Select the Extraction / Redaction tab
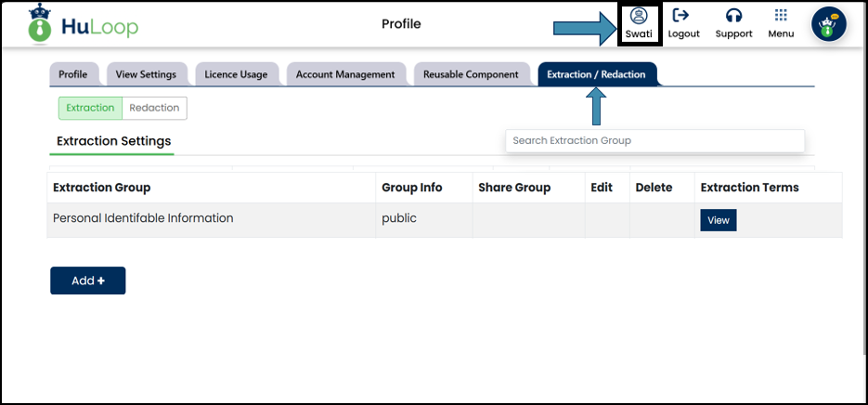The height and width of the screenshot is (405, 868). [x=596, y=74]
